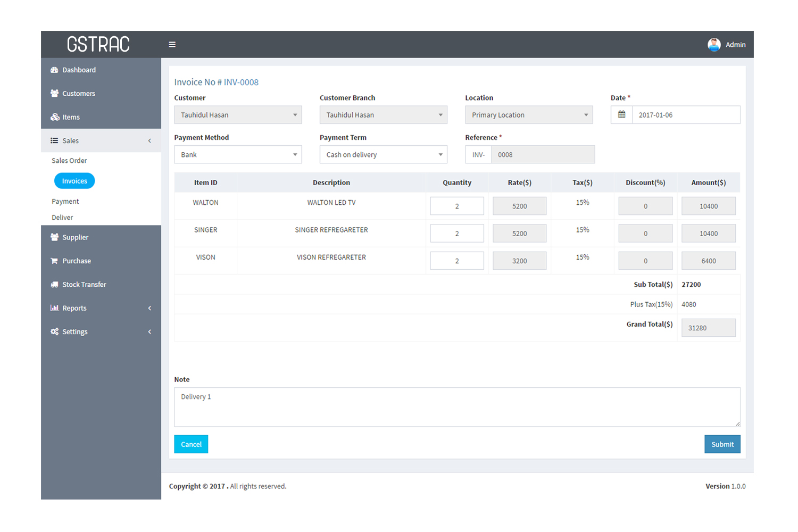Click the VISON quantity field
The height and width of the screenshot is (532, 798).
coord(457,261)
